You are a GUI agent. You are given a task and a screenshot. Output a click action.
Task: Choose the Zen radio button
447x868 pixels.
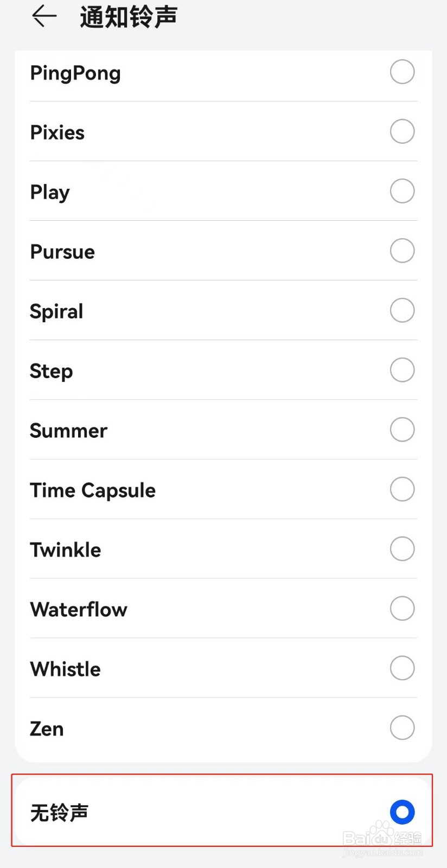click(x=402, y=728)
